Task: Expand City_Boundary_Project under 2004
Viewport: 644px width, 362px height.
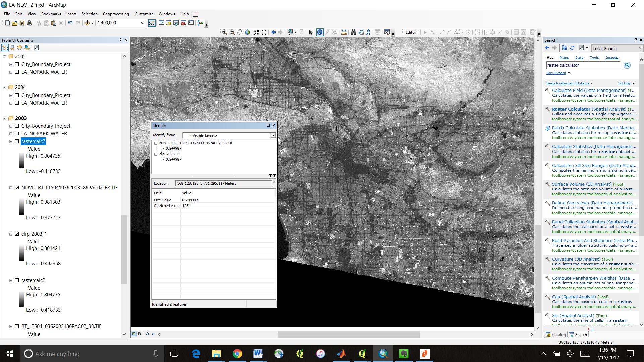Action: tap(11, 95)
